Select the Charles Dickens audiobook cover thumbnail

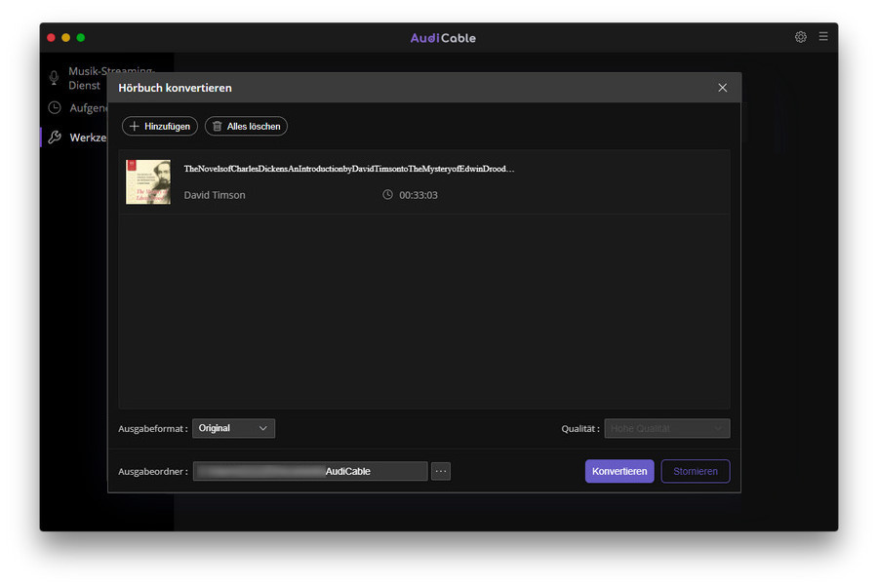[148, 181]
